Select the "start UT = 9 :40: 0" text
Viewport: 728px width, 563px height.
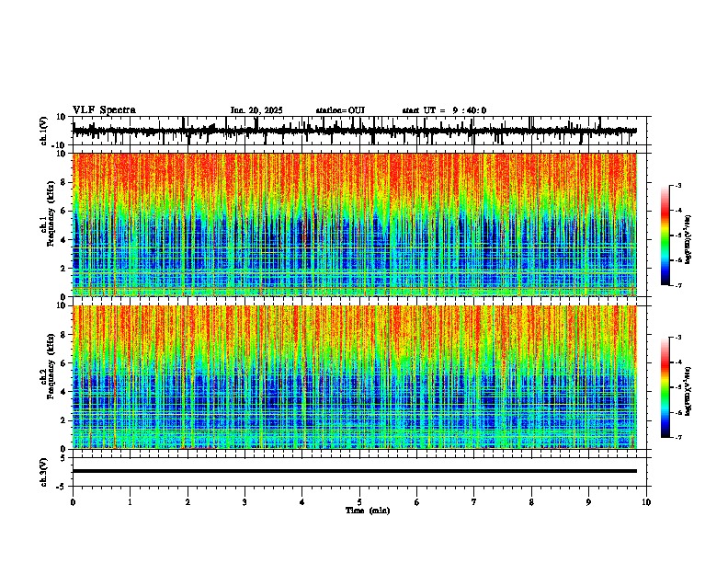pyautogui.click(x=444, y=110)
